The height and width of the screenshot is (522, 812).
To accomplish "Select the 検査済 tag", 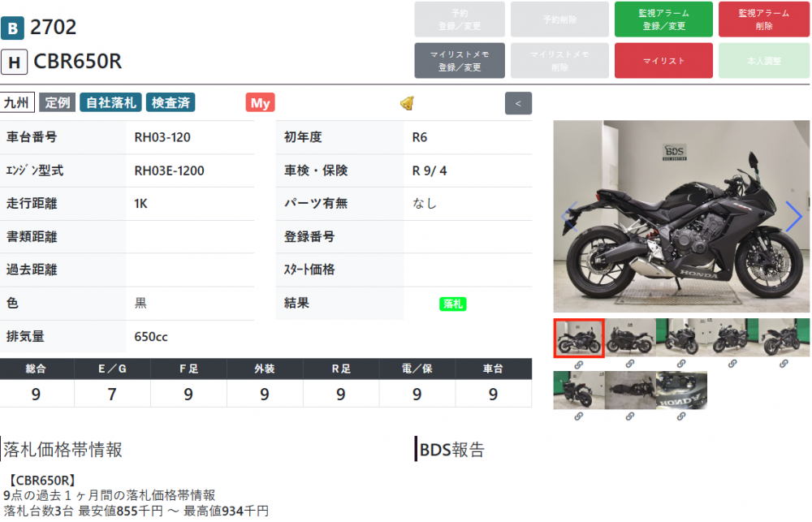I will (171, 102).
